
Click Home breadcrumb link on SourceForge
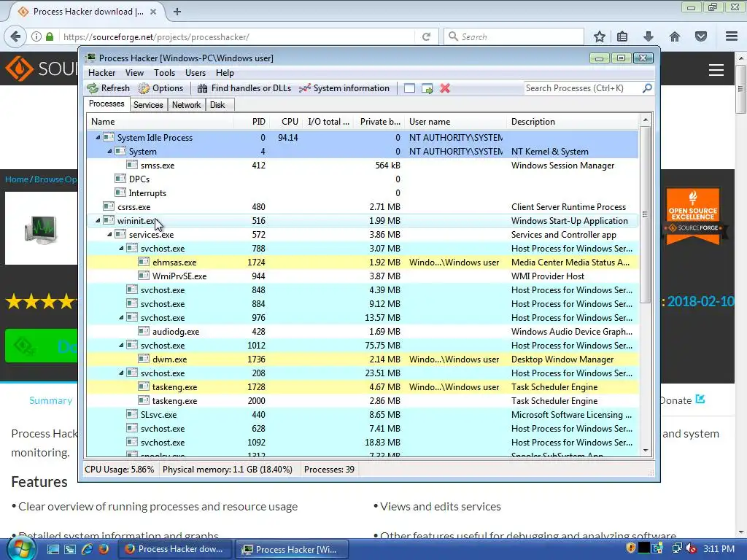click(x=17, y=179)
